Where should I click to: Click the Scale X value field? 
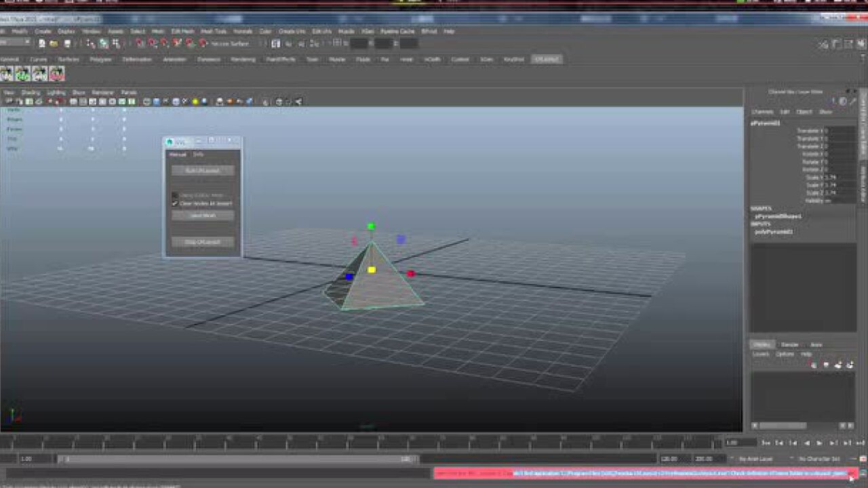point(840,178)
